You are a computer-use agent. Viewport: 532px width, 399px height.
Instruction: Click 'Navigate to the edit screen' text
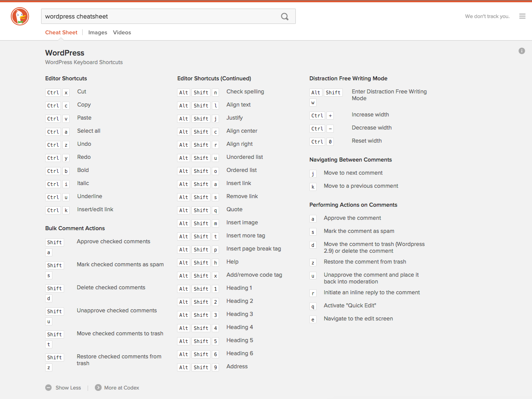point(358,319)
